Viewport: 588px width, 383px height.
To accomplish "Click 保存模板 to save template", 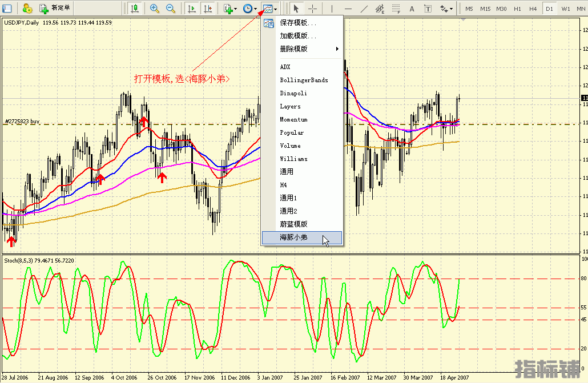I will pos(298,23).
